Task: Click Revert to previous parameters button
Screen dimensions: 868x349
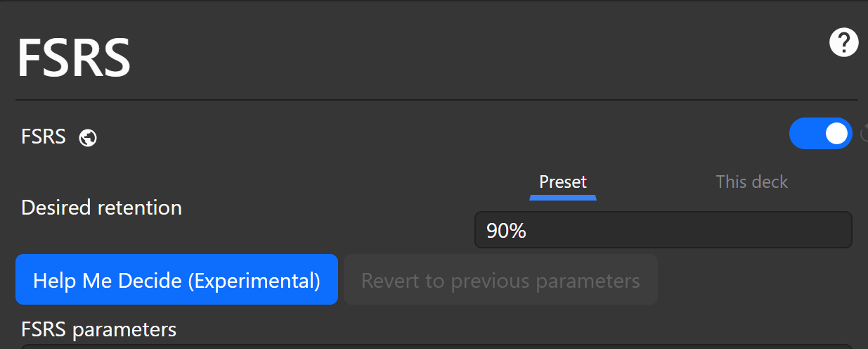Action: [x=500, y=280]
